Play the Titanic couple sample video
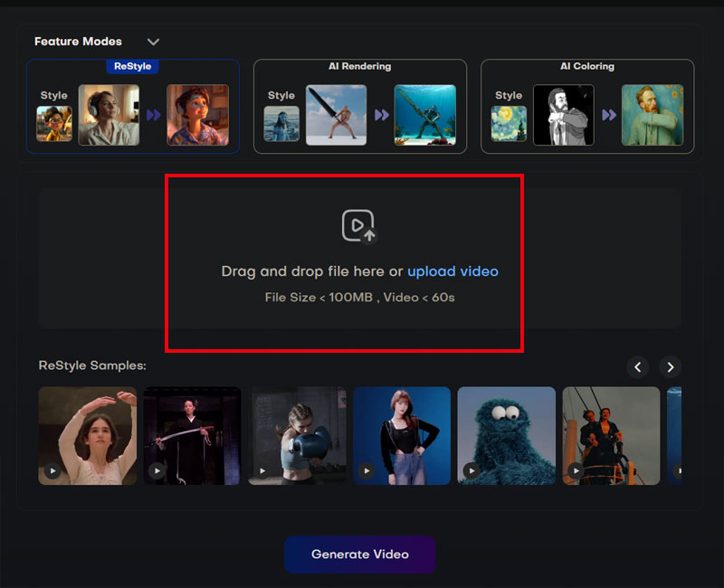The width and height of the screenshot is (724, 588). point(576,470)
